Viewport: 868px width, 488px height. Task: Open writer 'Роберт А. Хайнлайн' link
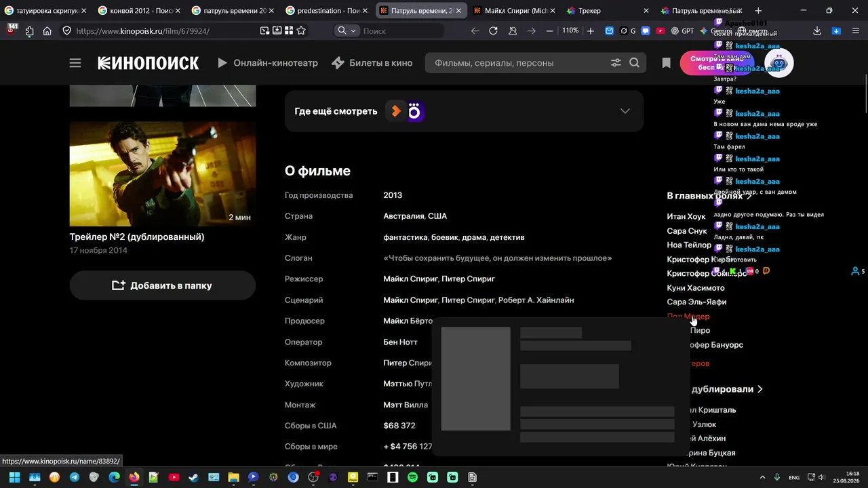coord(536,300)
